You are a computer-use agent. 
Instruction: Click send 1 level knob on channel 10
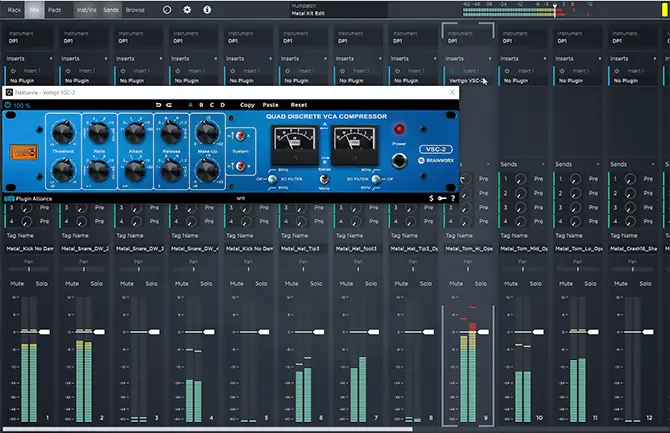point(520,179)
